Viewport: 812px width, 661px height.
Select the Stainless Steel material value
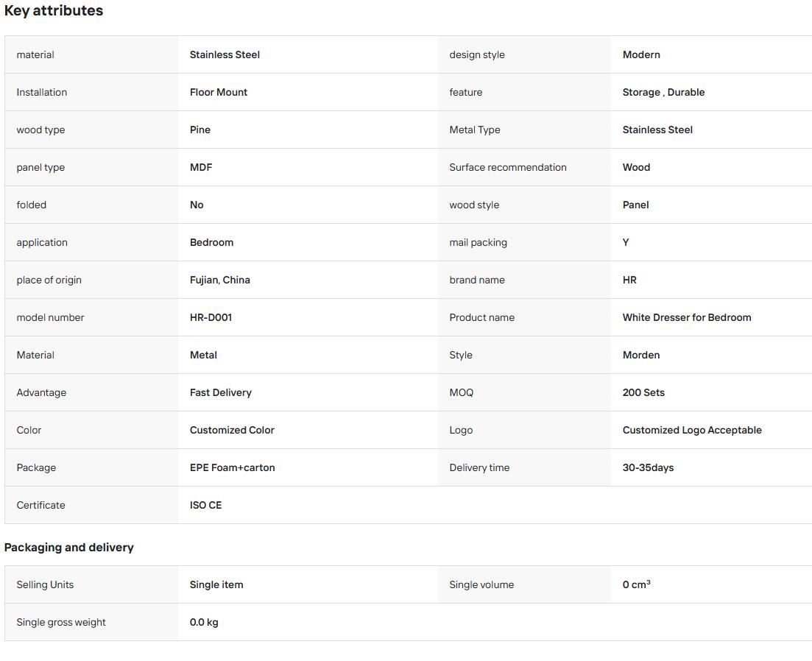225,55
